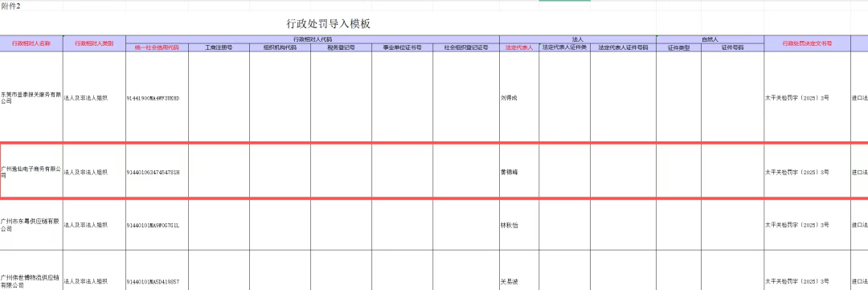
Task: Select the credit code cell starting 91441900MA4
Action: point(158,98)
